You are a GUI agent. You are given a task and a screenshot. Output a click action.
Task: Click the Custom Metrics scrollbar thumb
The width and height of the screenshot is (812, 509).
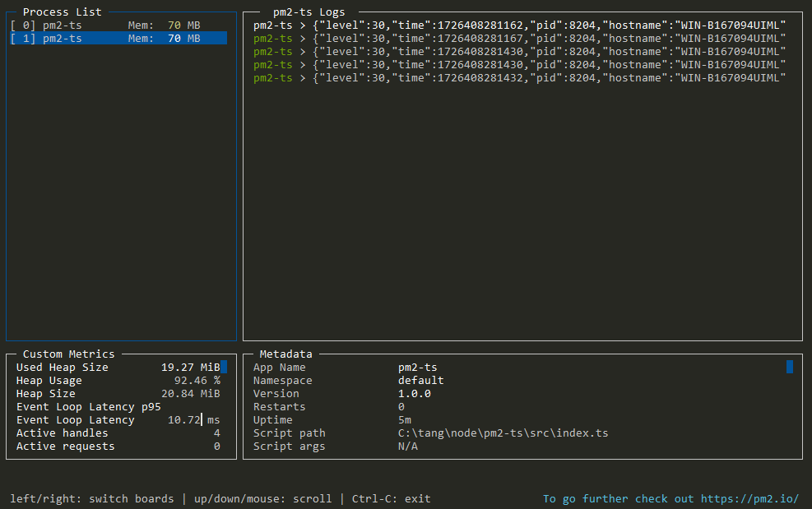[x=223, y=367]
